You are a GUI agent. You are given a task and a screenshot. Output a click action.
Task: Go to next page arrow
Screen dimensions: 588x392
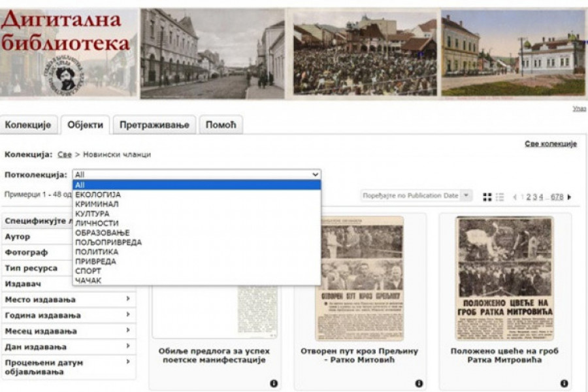pyautogui.click(x=569, y=197)
